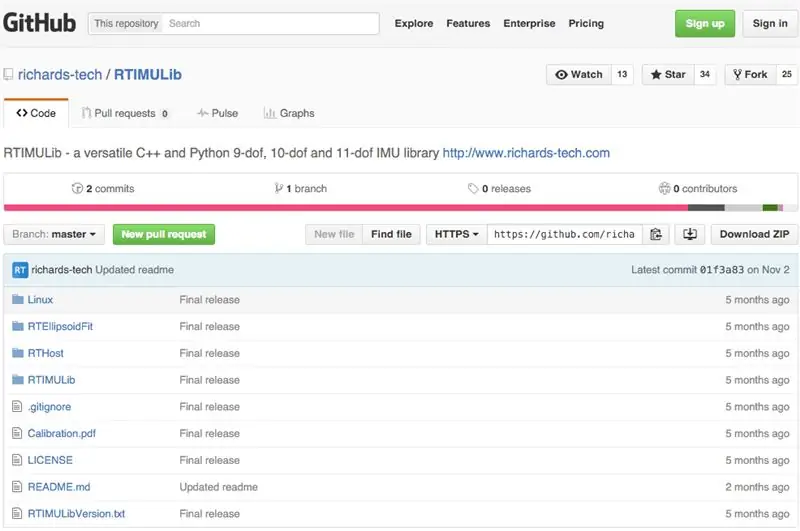Click the commits history clock icon

click(x=77, y=189)
